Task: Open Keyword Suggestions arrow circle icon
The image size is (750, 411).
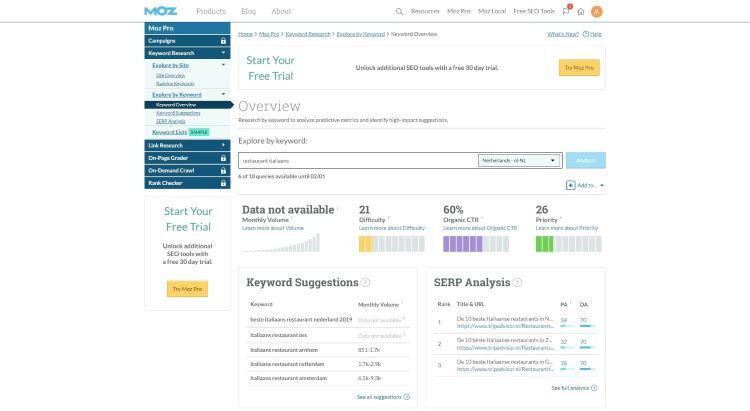Action: pos(365,283)
